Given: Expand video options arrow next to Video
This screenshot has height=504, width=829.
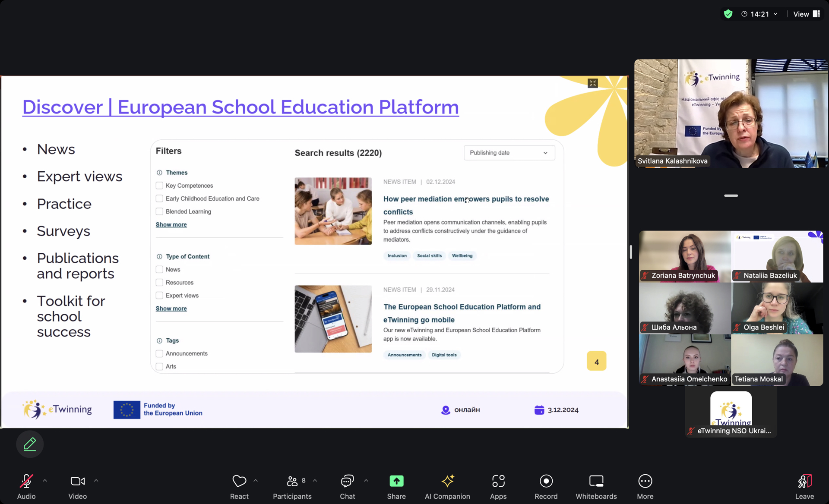Looking at the screenshot, I should click(x=96, y=480).
